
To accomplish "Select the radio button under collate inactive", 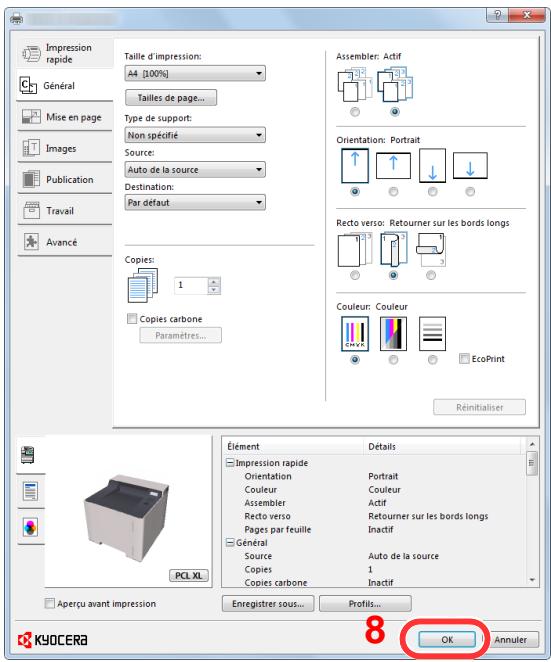I will click(x=355, y=112).
